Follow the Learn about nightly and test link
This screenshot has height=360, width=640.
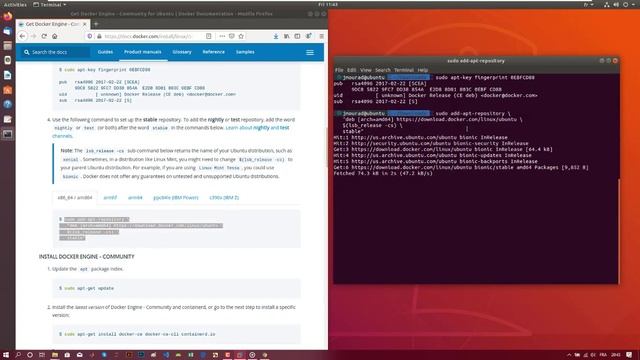[257, 128]
